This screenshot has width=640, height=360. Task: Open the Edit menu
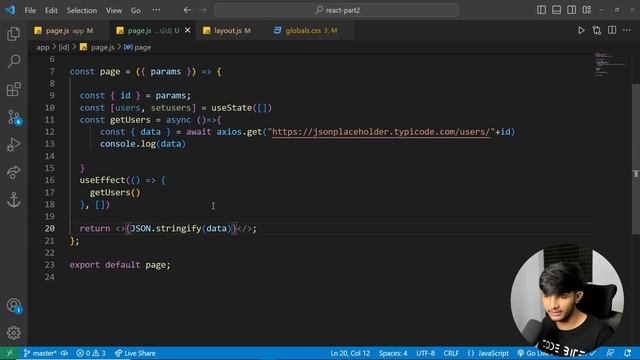tap(51, 10)
